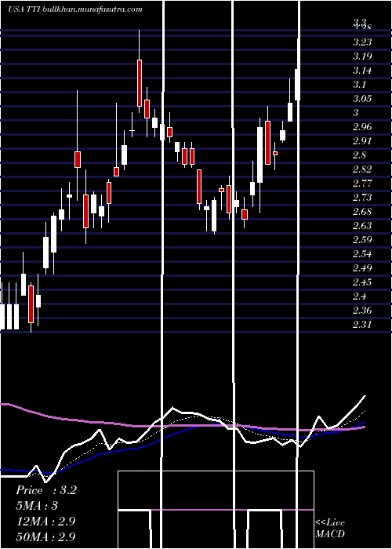392x549 pixels.
Task: Click the 2.96 price axis label
Action: point(362,127)
